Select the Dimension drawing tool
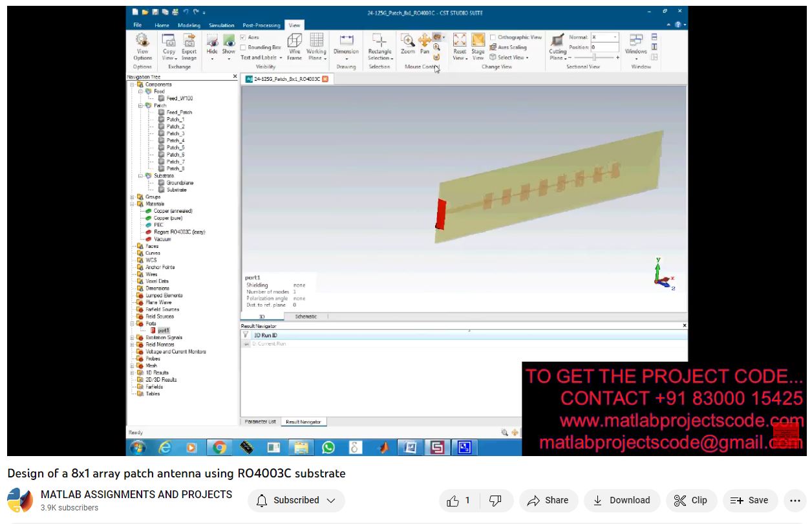 pyautogui.click(x=346, y=47)
